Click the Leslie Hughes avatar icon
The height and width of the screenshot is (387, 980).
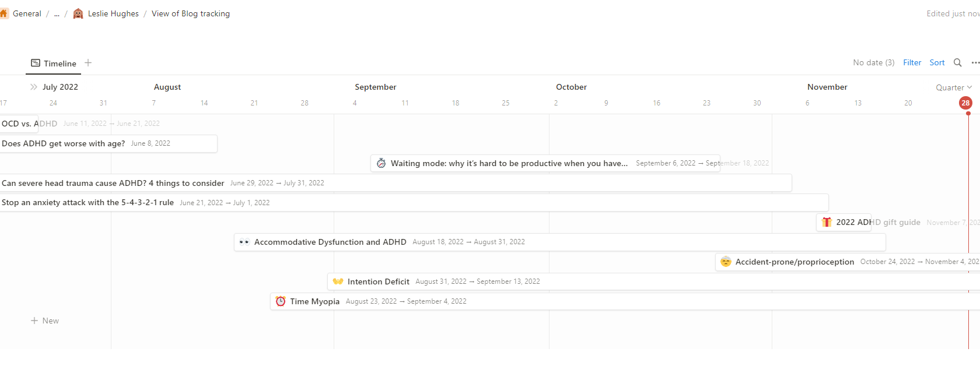coord(78,13)
